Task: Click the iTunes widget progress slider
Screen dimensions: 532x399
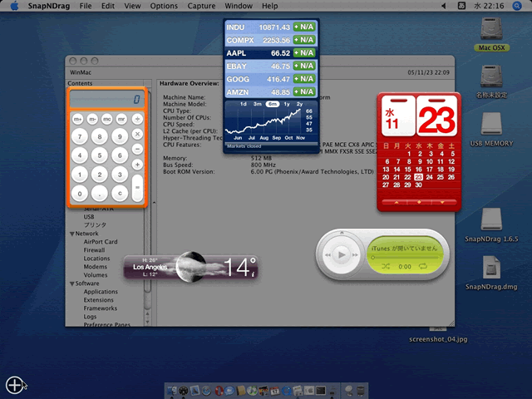Action: point(405,258)
